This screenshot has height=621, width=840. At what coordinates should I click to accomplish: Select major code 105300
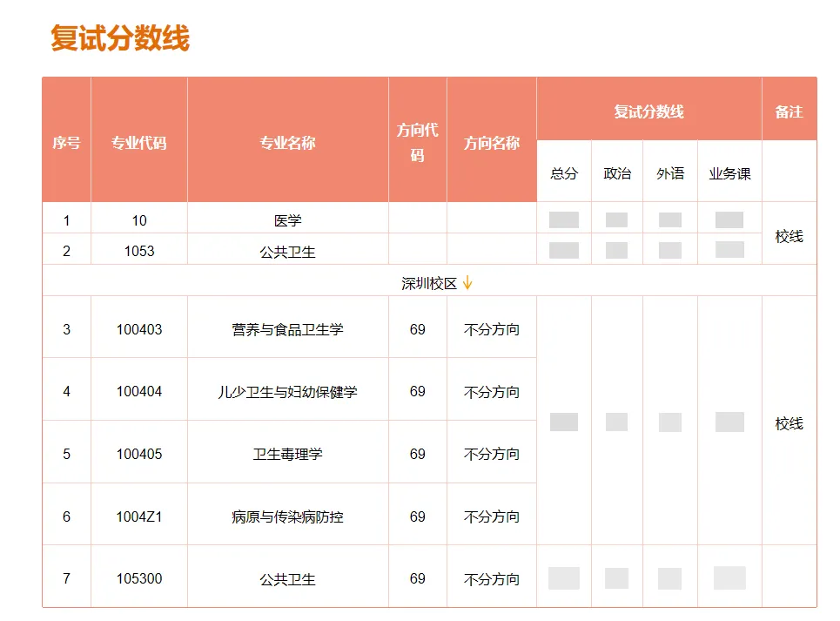coord(139,578)
